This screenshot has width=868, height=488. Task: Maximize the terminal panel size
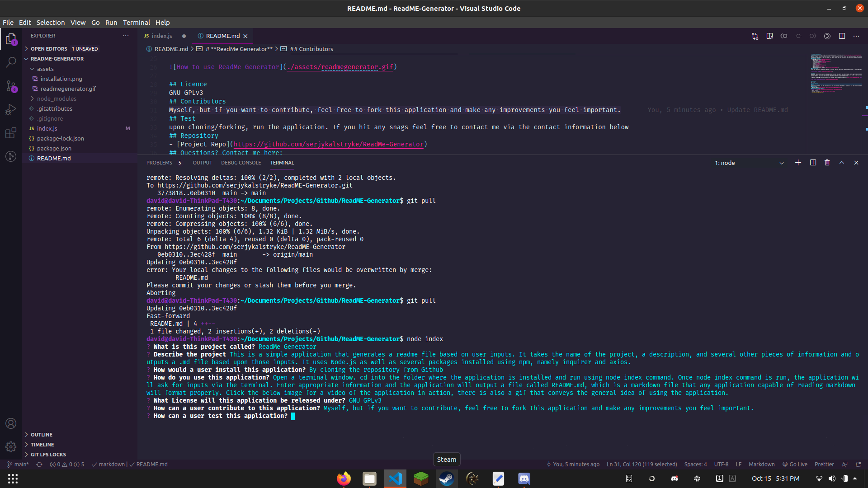(841, 163)
